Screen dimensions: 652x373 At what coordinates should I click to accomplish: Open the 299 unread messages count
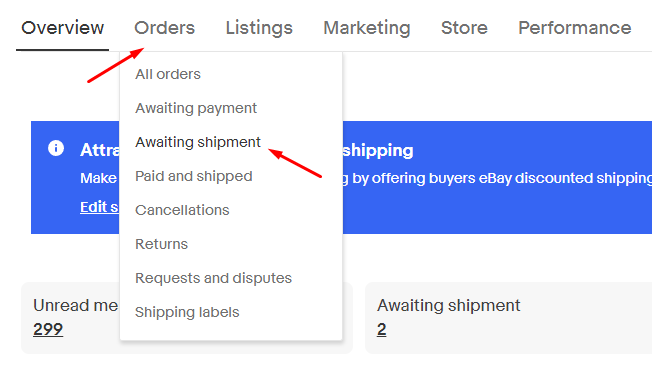click(x=48, y=329)
